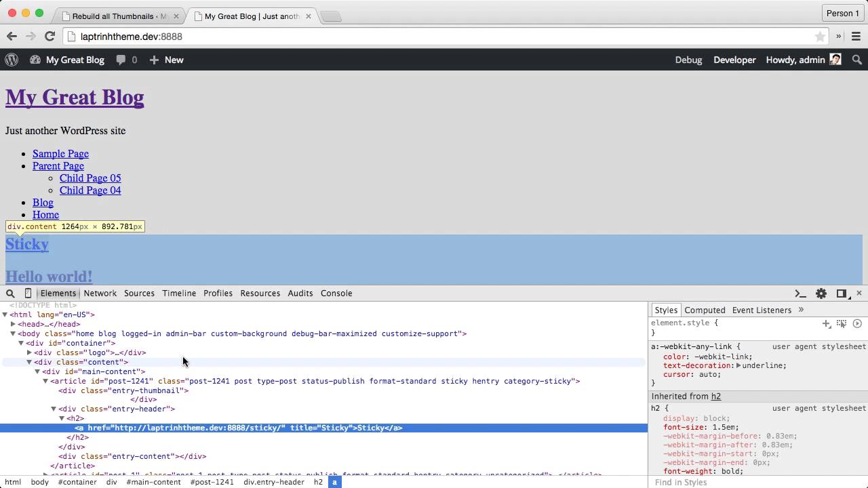The width and height of the screenshot is (868, 488).
Task: Collapse the div class="content" node
Action: click(x=29, y=362)
